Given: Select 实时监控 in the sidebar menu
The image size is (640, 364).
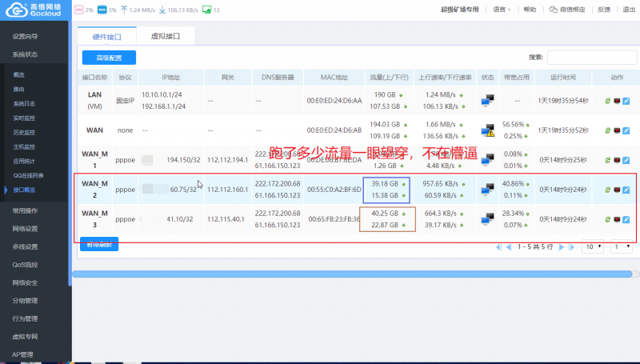Looking at the screenshot, I should coord(24,118).
